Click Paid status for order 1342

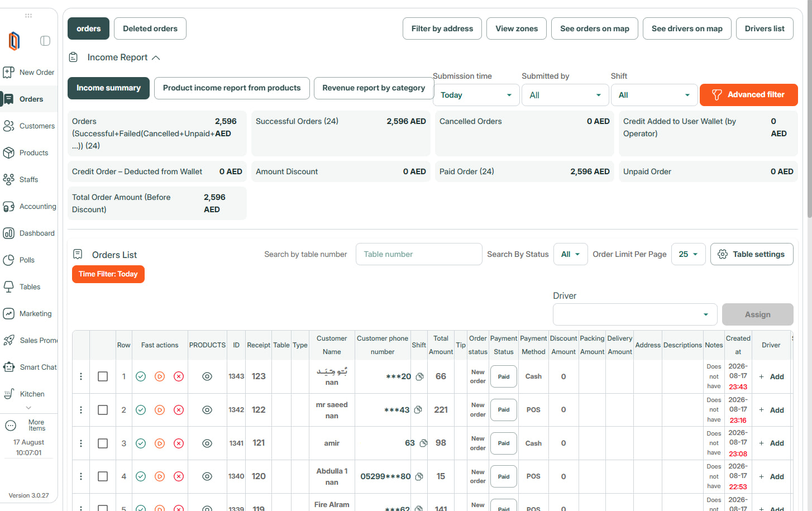pos(504,410)
